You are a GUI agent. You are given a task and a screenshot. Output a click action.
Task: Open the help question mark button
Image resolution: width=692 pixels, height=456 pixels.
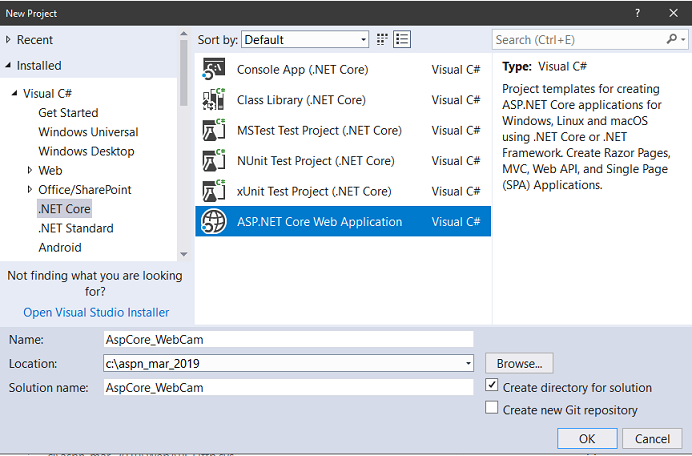pyautogui.click(x=637, y=13)
